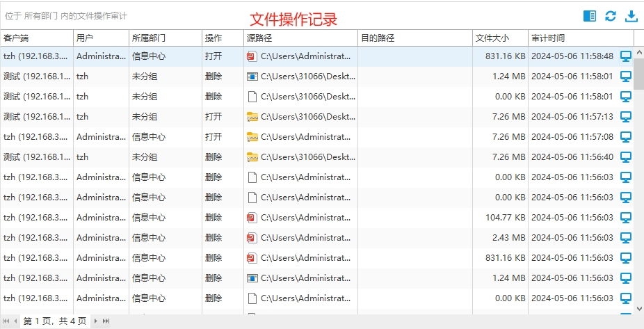Click source path in the 104.77 KB row
Screen dimensions: 644x329
[x=305, y=218]
